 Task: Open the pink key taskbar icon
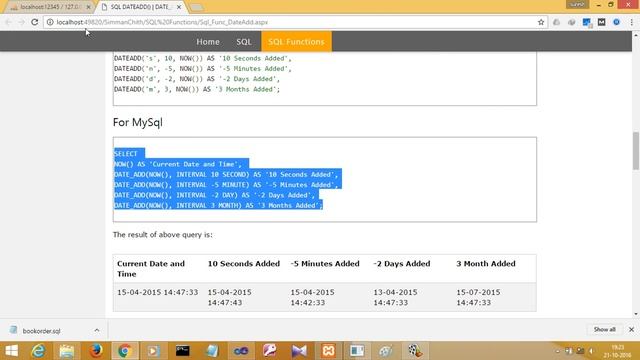coord(270,351)
